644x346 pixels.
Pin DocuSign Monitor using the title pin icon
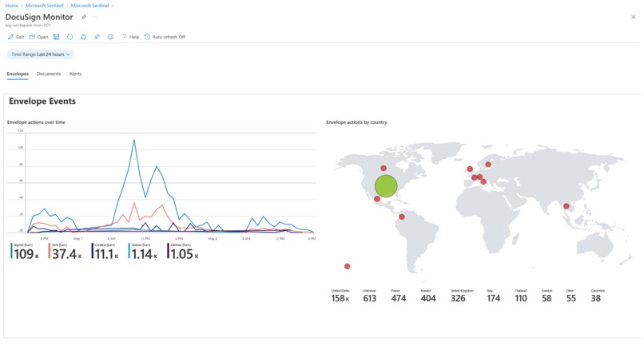coord(83,17)
